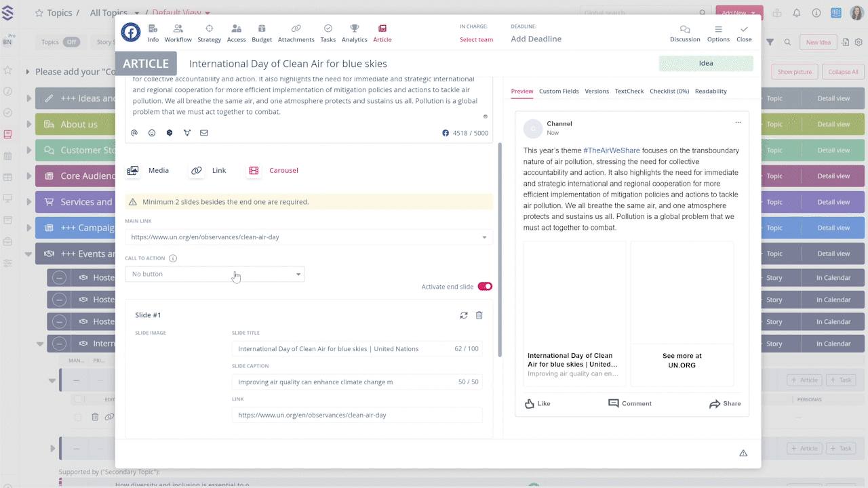Open the Call to Action dropdown
This screenshot has height=488, width=868.
(215, 274)
